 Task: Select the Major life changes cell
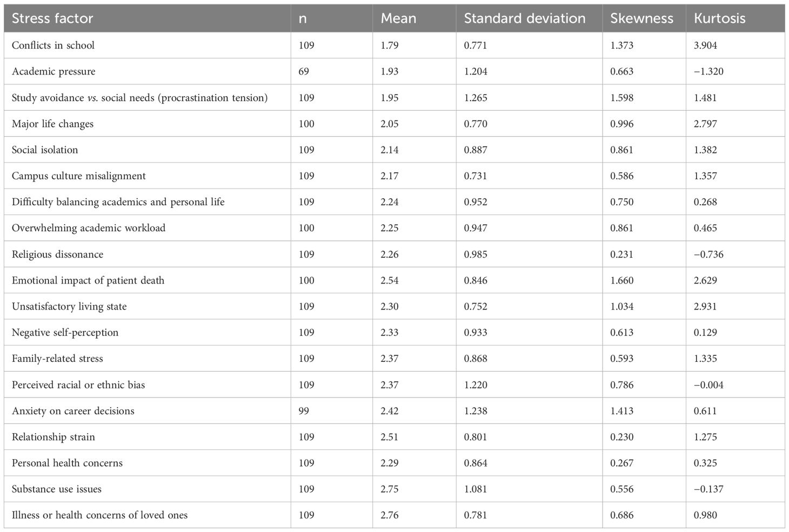(52, 124)
